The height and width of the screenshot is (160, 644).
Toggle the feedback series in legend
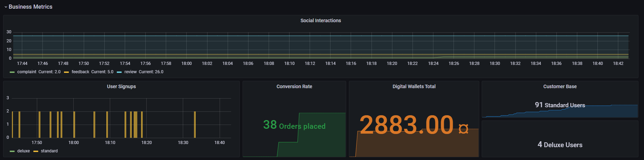(80, 72)
